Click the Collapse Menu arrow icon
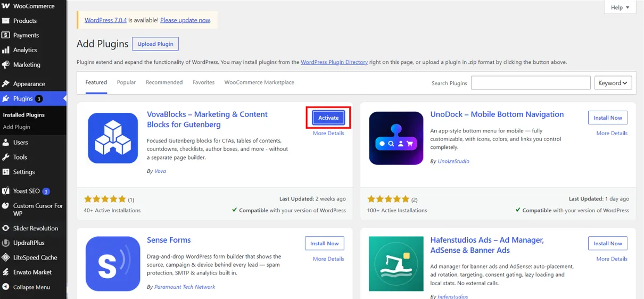 click(x=5, y=287)
